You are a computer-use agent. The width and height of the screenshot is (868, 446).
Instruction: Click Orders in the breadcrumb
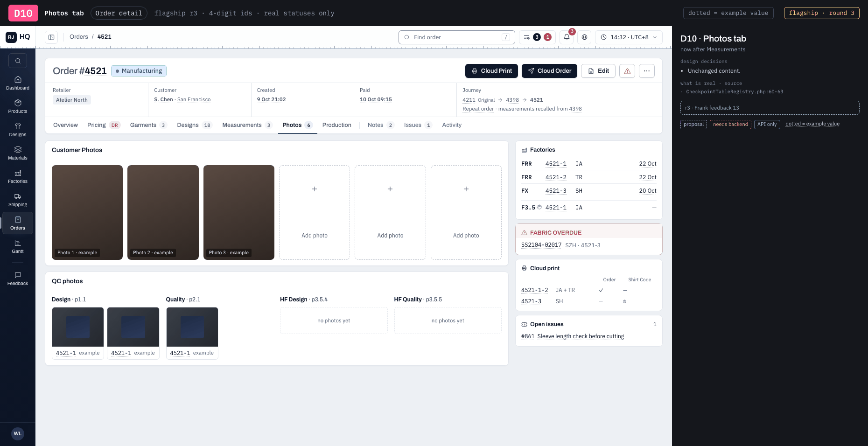(78, 37)
